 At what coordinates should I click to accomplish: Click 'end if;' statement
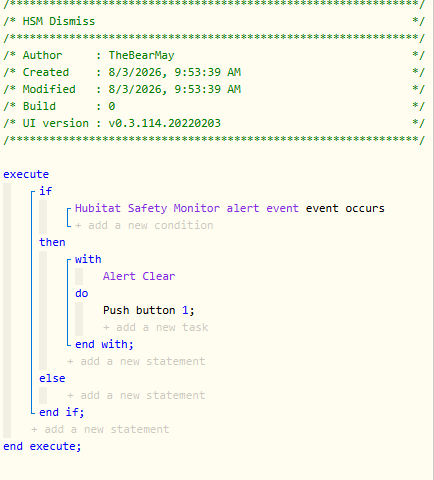[x=62, y=412]
